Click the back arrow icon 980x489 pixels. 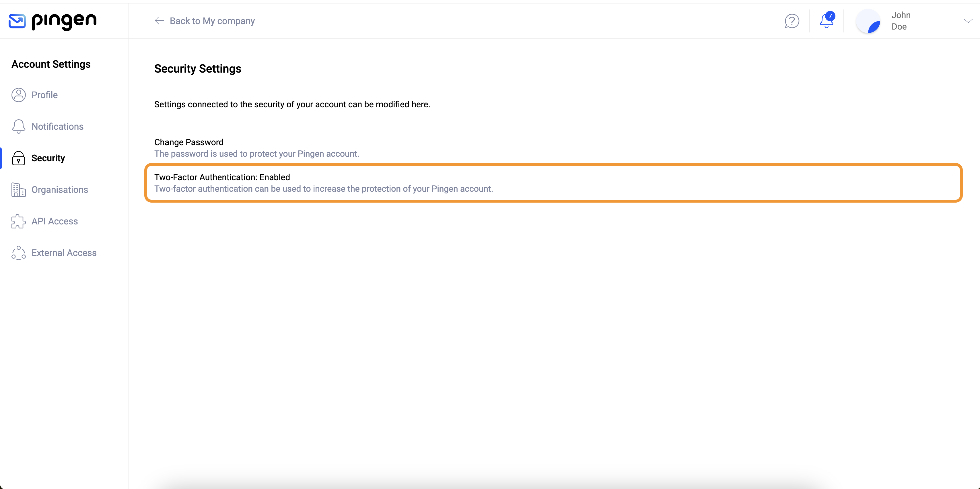(x=160, y=21)
